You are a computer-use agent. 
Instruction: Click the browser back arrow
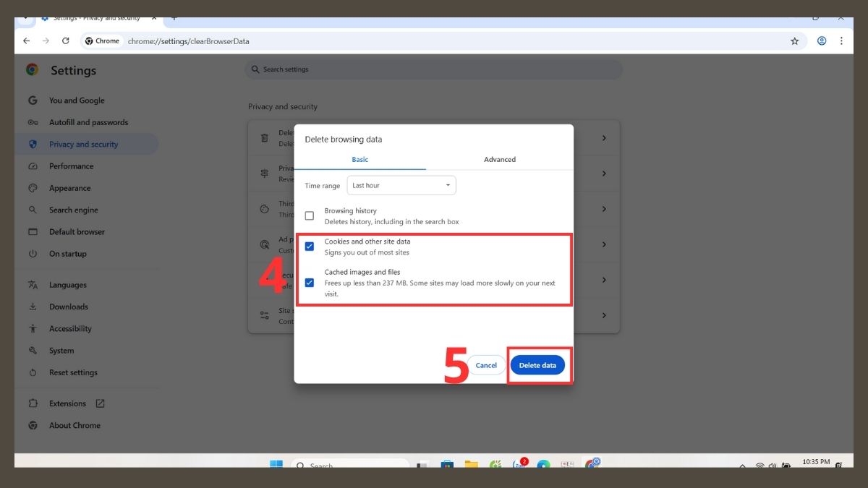(x=27, y=41)
